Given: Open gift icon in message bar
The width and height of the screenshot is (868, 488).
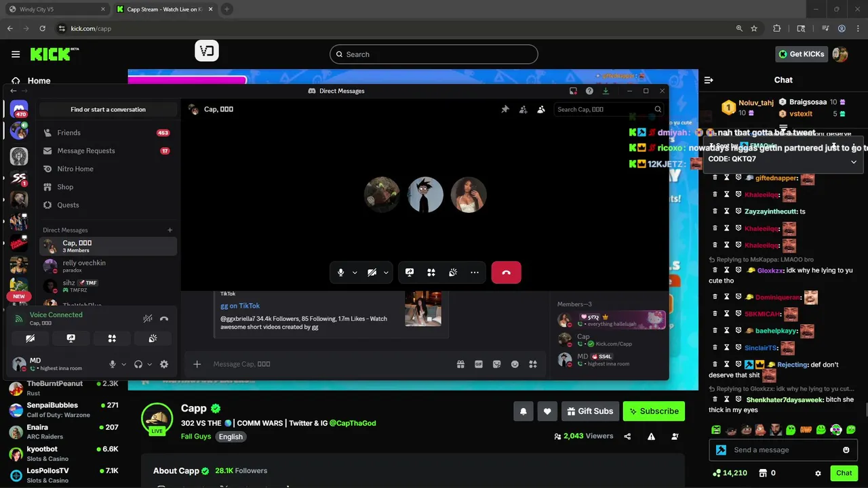Looking at the screenshot, I should click(x=460, y=364).
